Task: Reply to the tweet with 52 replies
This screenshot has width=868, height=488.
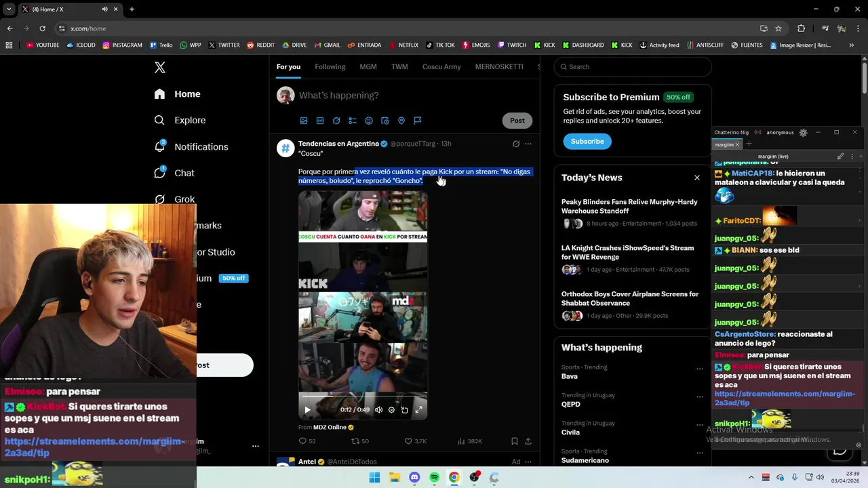Action: pos(307,441)
